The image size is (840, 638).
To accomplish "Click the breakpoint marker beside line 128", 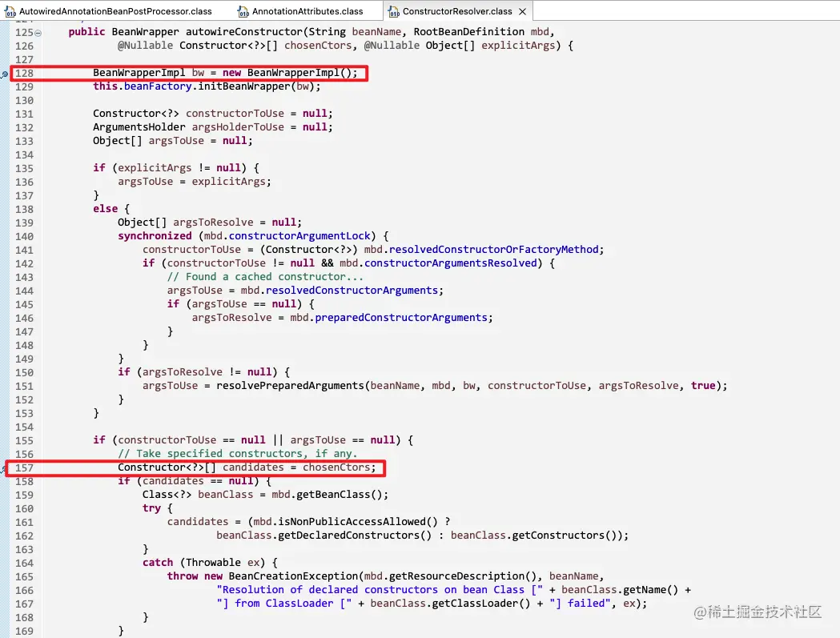I will click(4, 74).
